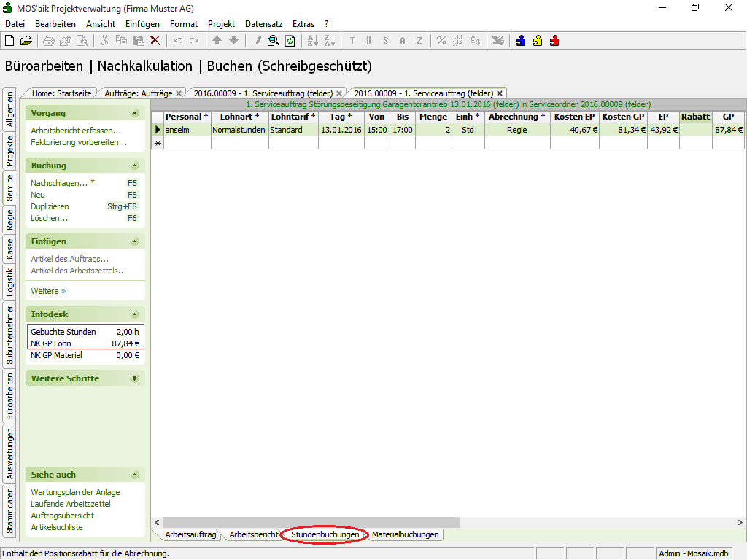Switch to the Materialbuchungen tab
The width and height of the screenshot is (747, 560).
pos(405,534)
